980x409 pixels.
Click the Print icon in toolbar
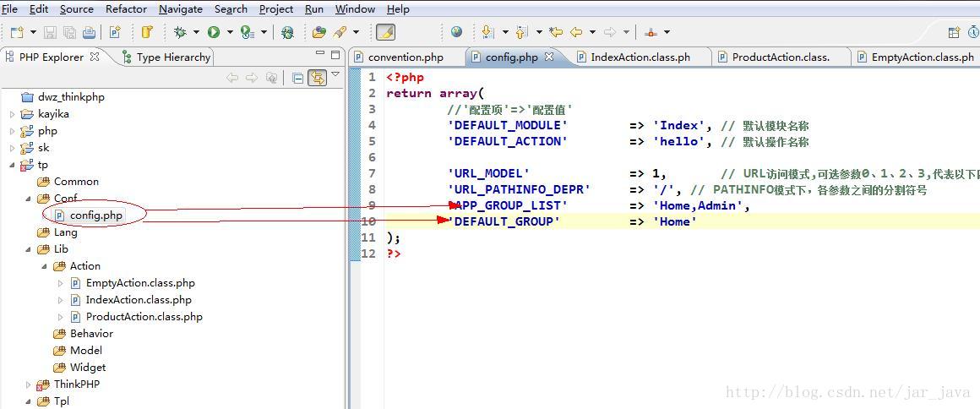click(90, 32)
